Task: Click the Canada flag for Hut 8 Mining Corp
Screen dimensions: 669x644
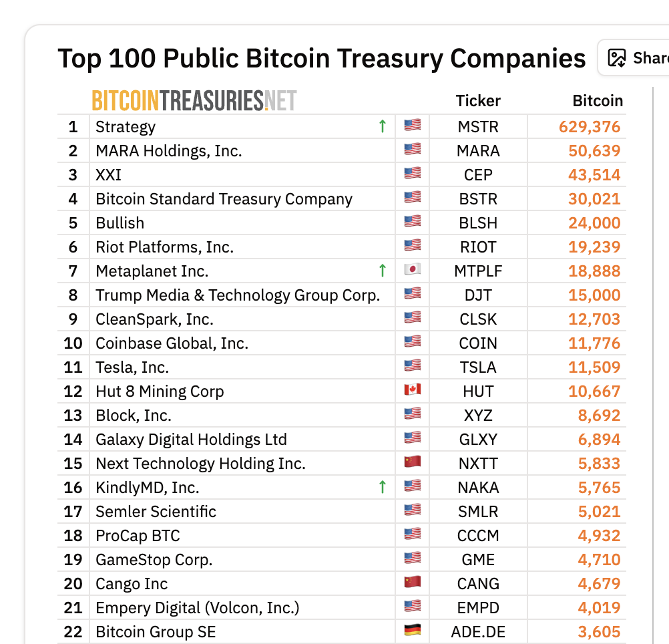Action: pos(412,390)
